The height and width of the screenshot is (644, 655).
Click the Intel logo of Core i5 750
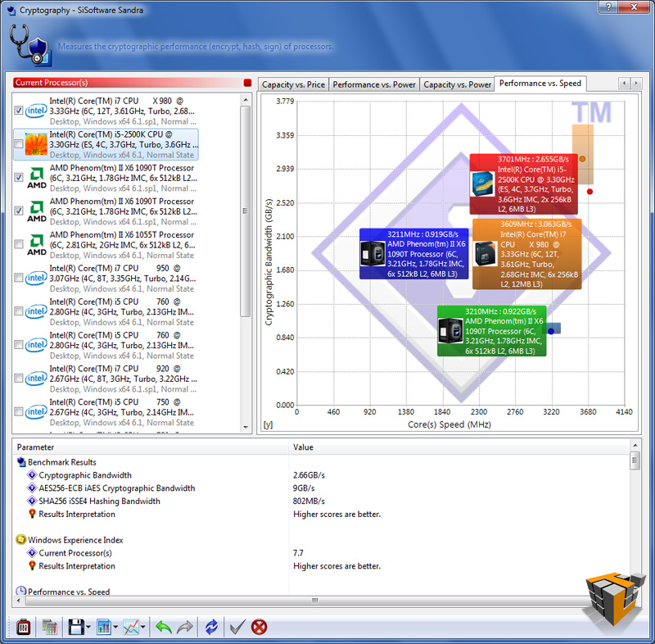tap(36, 411)
